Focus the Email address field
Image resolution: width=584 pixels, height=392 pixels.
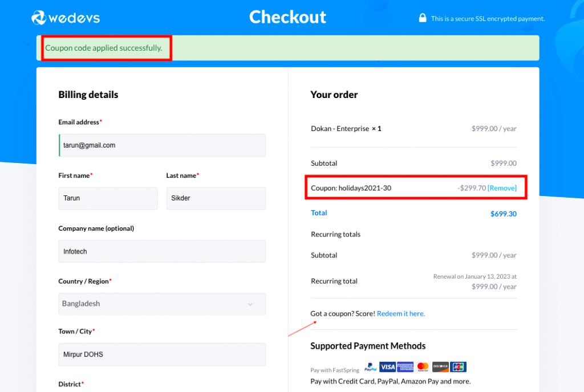pyautogui.click(x=162, y=145)
